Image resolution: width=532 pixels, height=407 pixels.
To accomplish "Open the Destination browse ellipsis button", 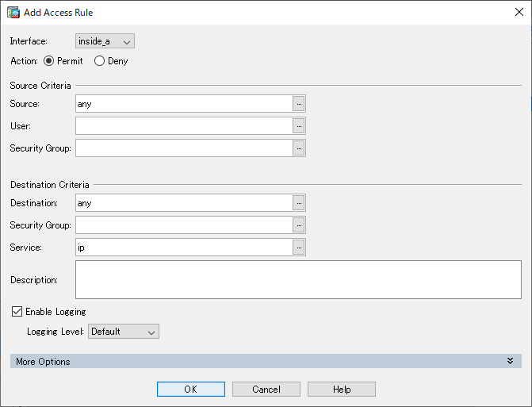I will 299,203.
